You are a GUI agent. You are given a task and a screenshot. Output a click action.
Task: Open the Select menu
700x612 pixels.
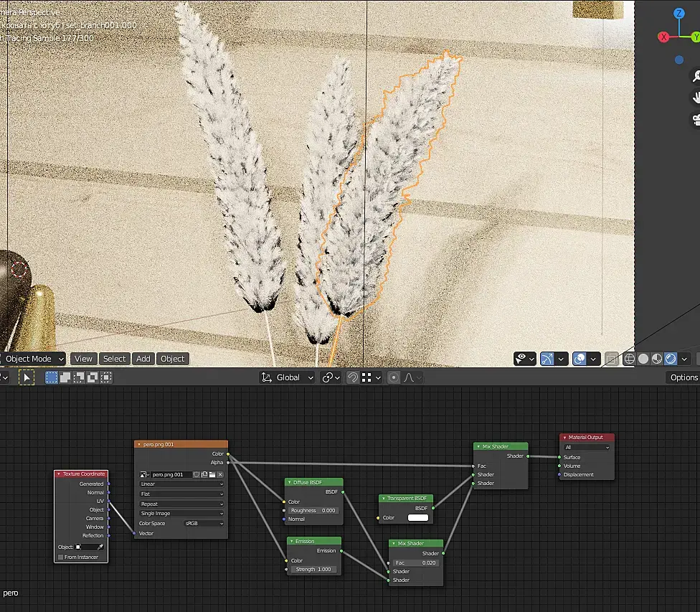[114, 359]
